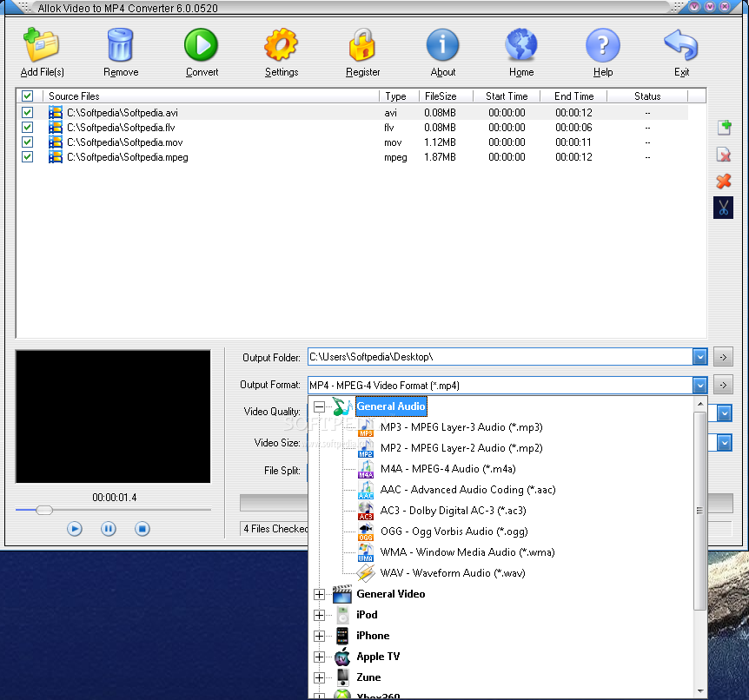Select WAV - Waveform Audio format
749x700 pixels.
click(x=453, y=573)
